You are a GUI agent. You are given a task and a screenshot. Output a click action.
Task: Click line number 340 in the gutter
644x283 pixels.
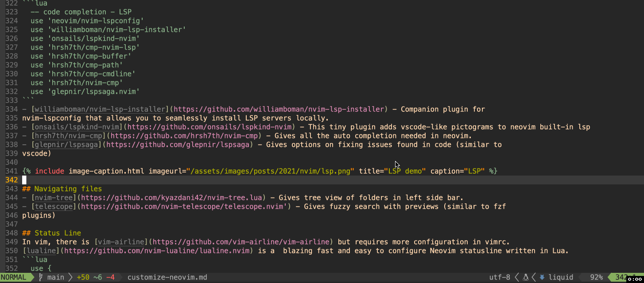click(12, 162)
